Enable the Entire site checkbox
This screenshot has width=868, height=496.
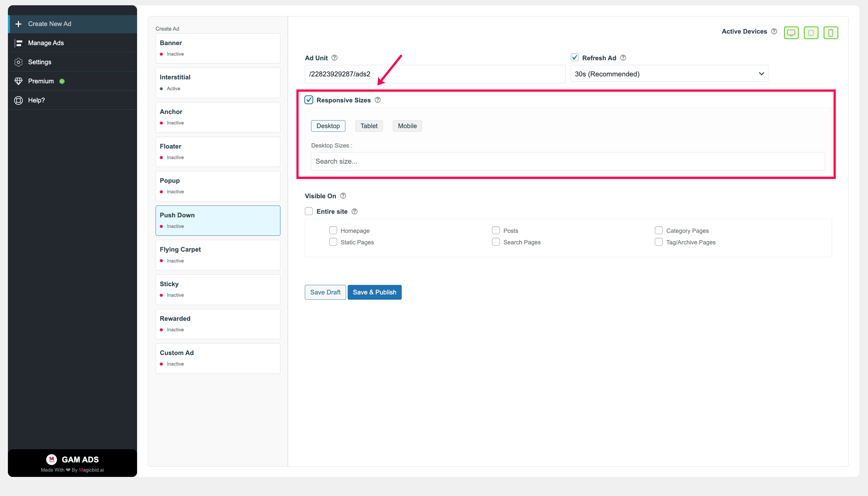coord(309,211)
